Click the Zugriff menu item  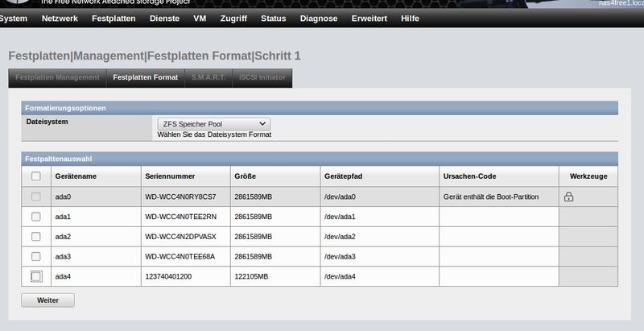click(233, 18)
